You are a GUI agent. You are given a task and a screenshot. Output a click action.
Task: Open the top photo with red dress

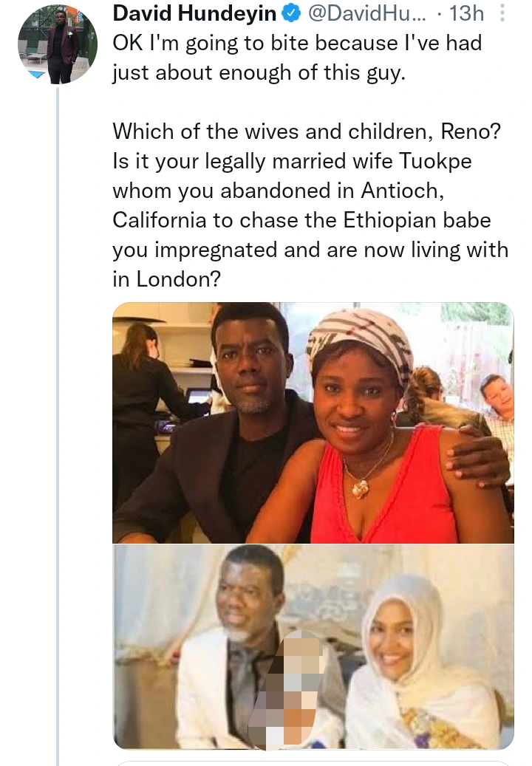tap(313, 423)
